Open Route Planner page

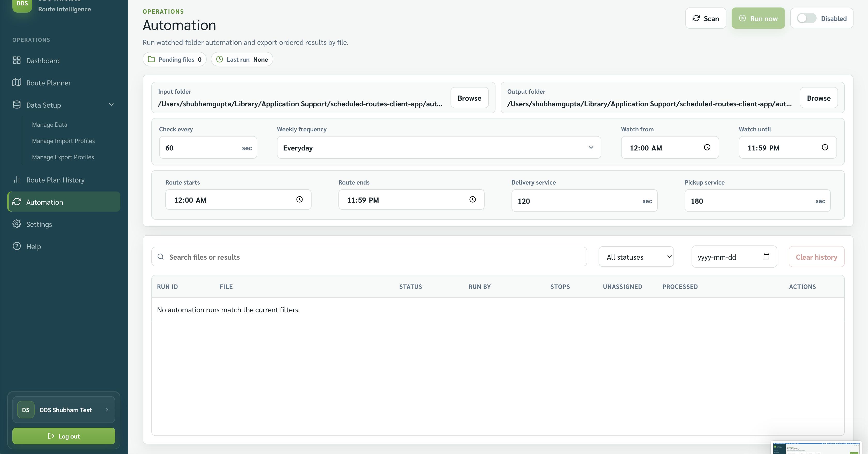(x=64, y=83)
